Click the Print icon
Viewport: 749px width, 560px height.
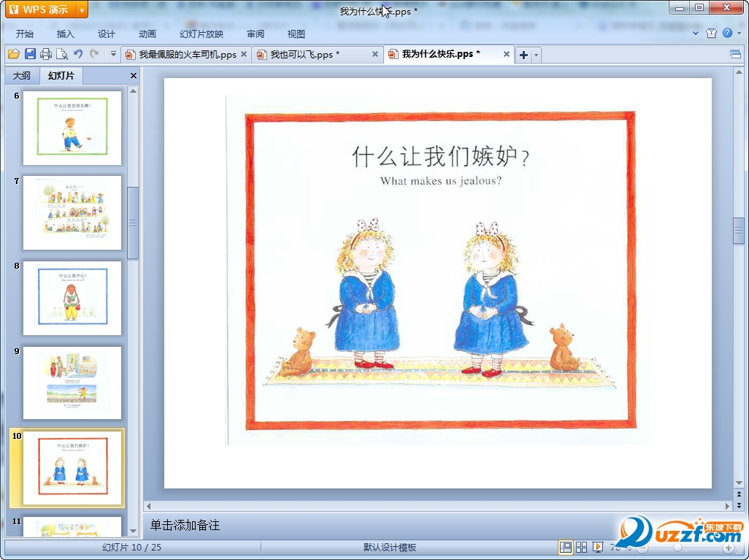[46, 54]
